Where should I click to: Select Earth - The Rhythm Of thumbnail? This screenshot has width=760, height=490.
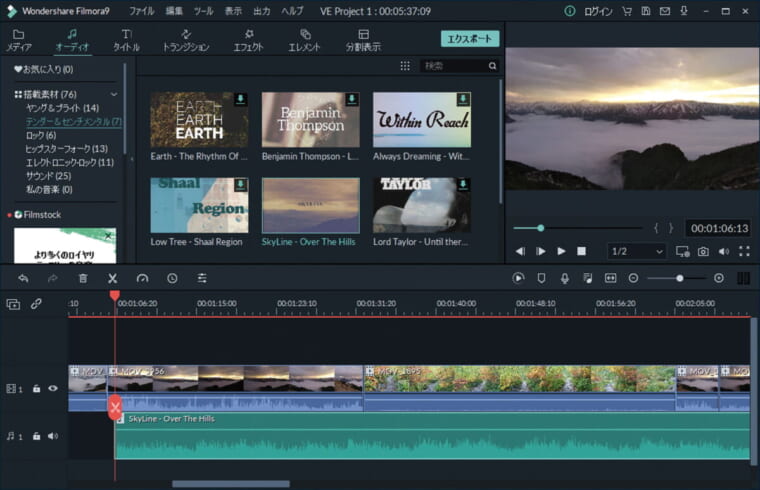point(199,120)
